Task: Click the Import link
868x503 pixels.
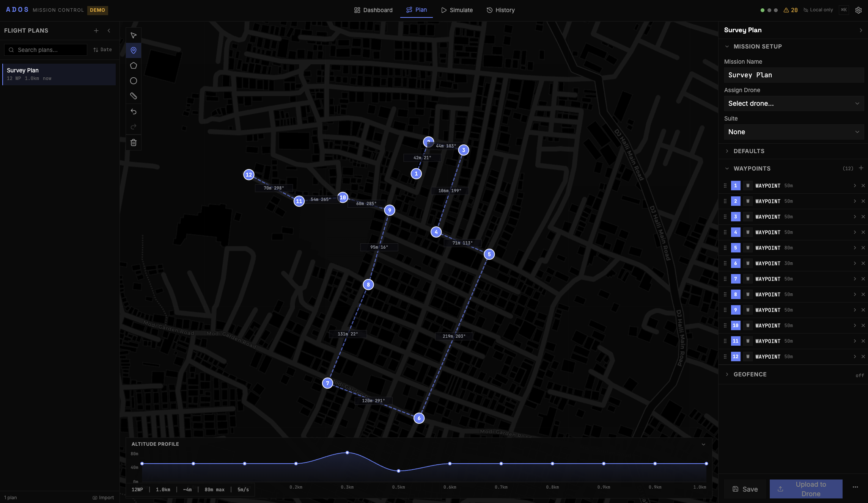Action: 103,497
